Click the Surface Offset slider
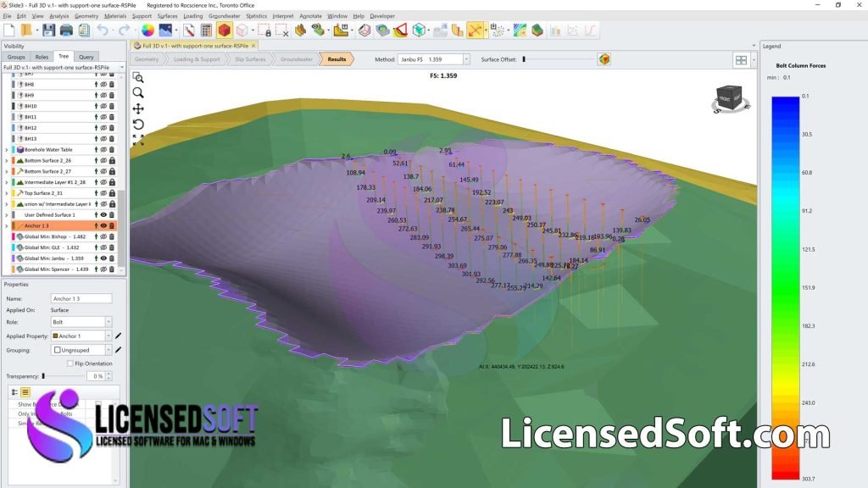The height and width of the screenshot is (488, 868). 558,59
